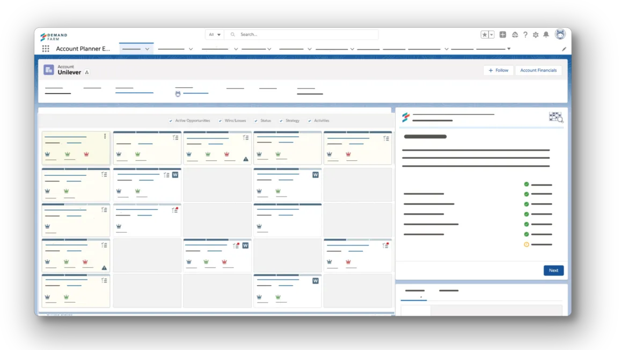The width and height of the screenshot is (644, 350).
Task: Click green crown on card with three-dot menu
Action: (67, 154)
